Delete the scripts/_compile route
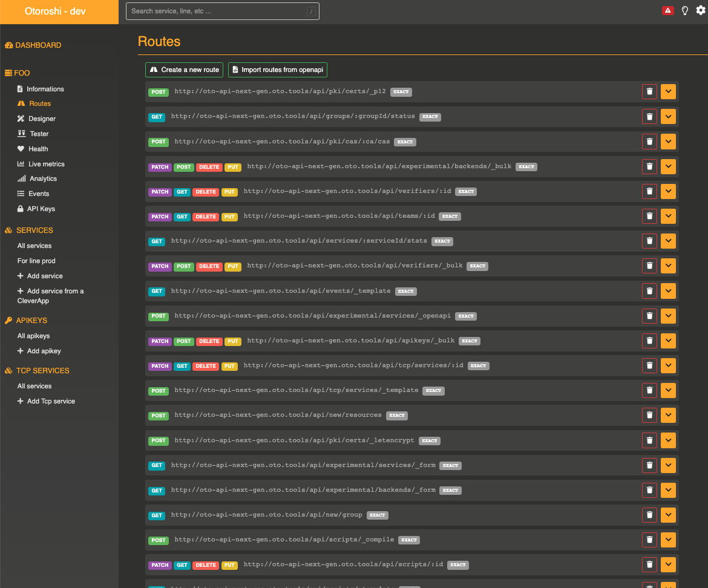 pos(649,540)
